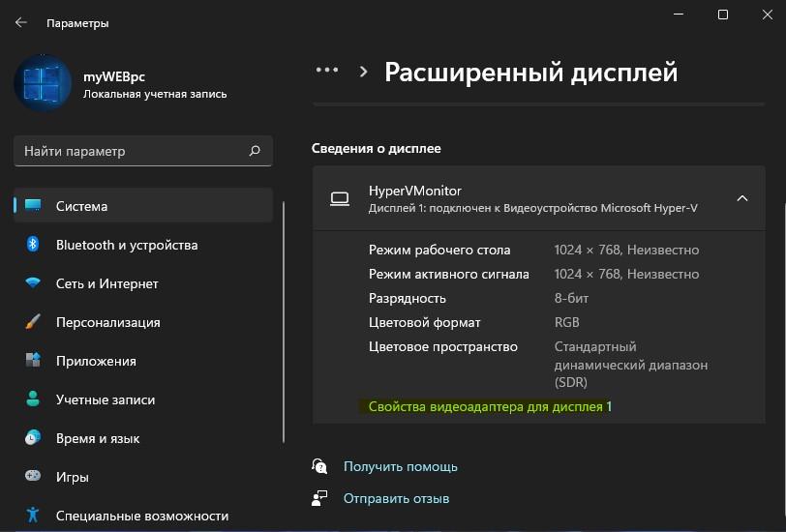Screen dimensions: 786x532
Task: Click the Стандартный динамический диапазон (SDR) text
Action: [630, 365]
